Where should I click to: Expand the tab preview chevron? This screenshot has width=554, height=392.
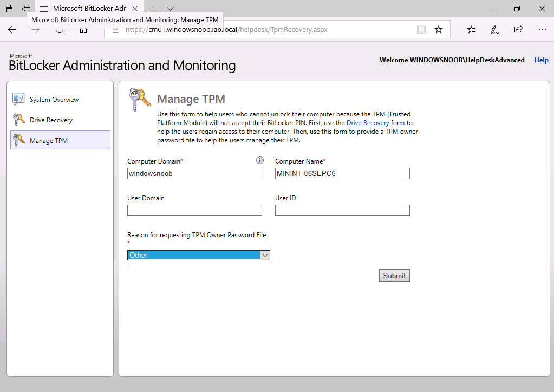170,9
